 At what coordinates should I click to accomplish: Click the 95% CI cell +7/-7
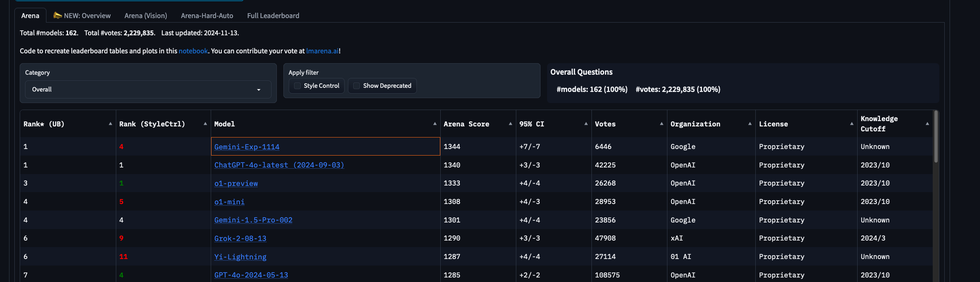pyautogui.click(x=554, y=147)
